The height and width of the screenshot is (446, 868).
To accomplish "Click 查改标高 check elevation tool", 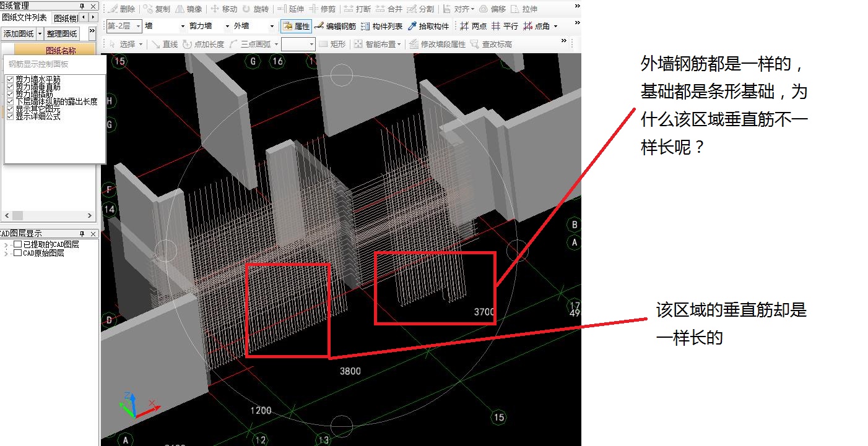I will point(491,44).
